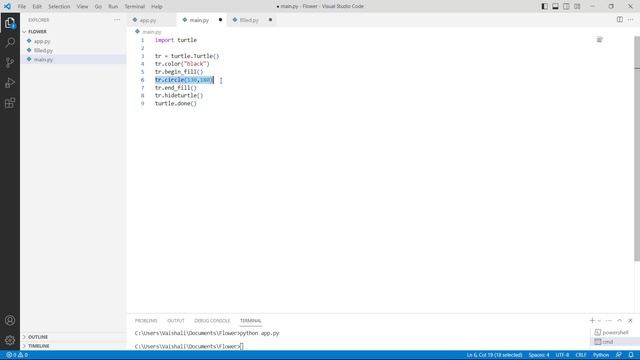Open errors and warnings status indicator
Screen dimensions: 640x360
point(17,355)
